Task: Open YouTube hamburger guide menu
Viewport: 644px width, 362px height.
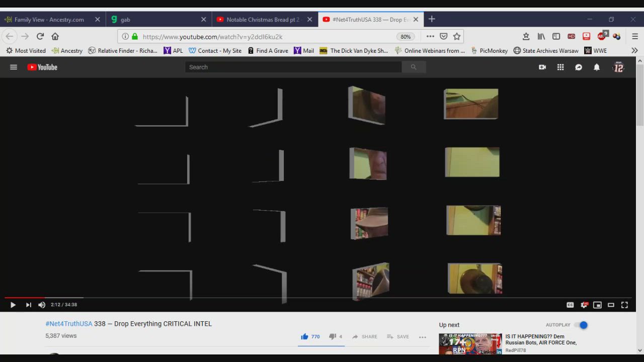Action: (x=14, y=67)
